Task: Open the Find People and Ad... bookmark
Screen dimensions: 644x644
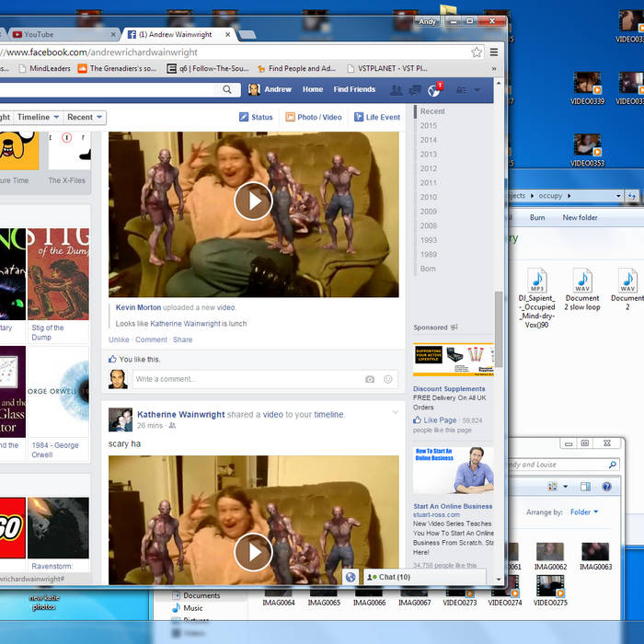Action: [x=296, y=69]
